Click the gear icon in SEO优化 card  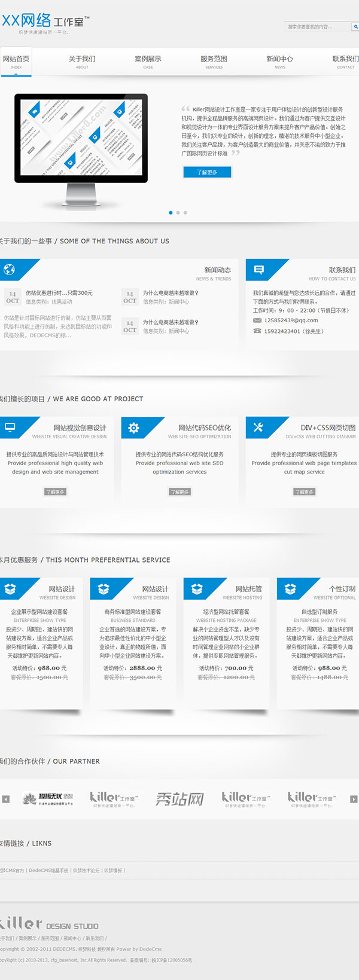(x=133, y=428)
